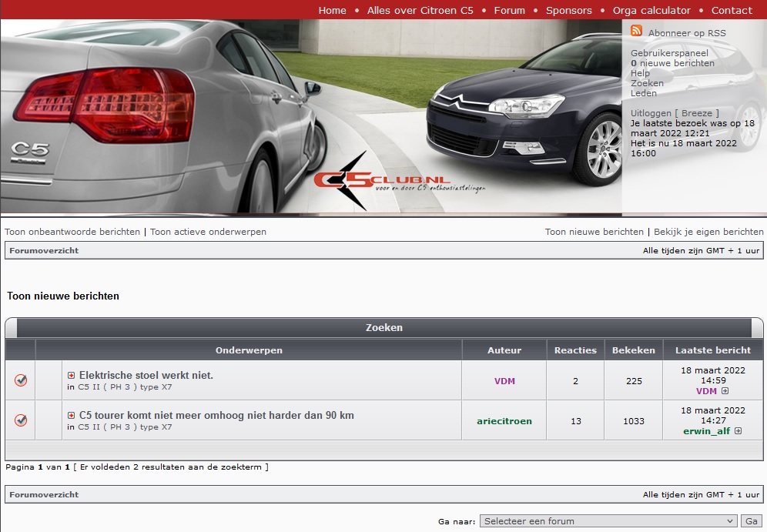Click topic status icon for C5 tourer thread
The image size is (767, 532).
[x=21, y=420]
